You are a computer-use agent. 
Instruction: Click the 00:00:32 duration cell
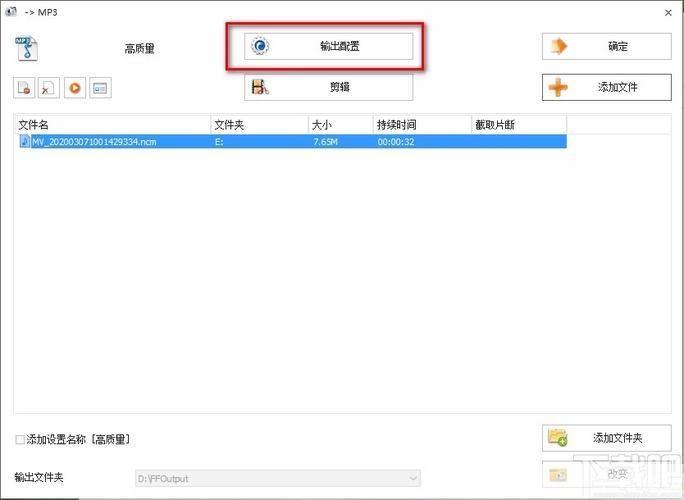tap(396, 142)
